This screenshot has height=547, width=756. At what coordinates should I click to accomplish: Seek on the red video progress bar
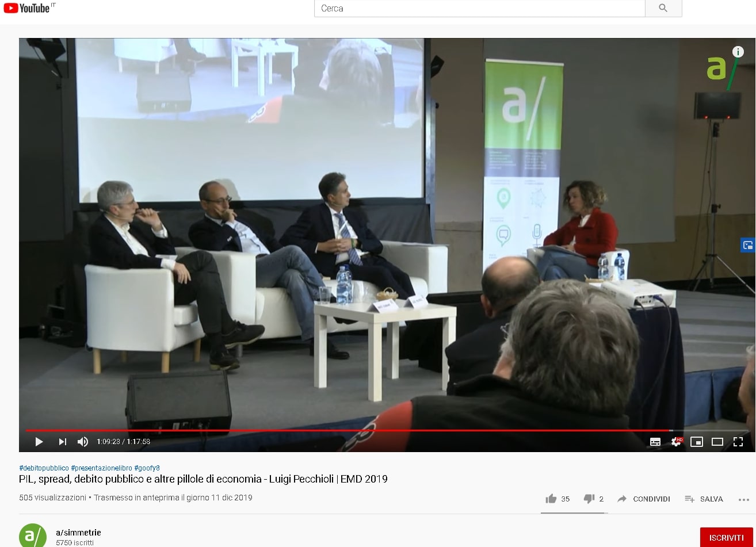348,430
